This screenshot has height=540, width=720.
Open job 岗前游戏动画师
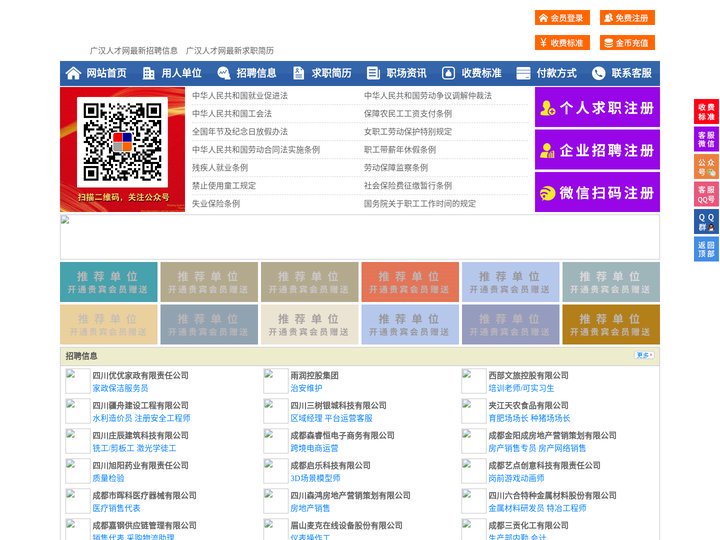[517, 478]
